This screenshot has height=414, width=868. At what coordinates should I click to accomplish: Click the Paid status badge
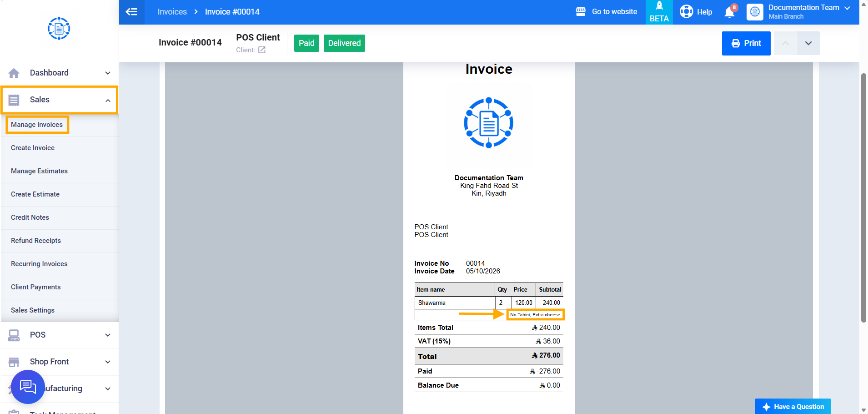coord(306,43)
